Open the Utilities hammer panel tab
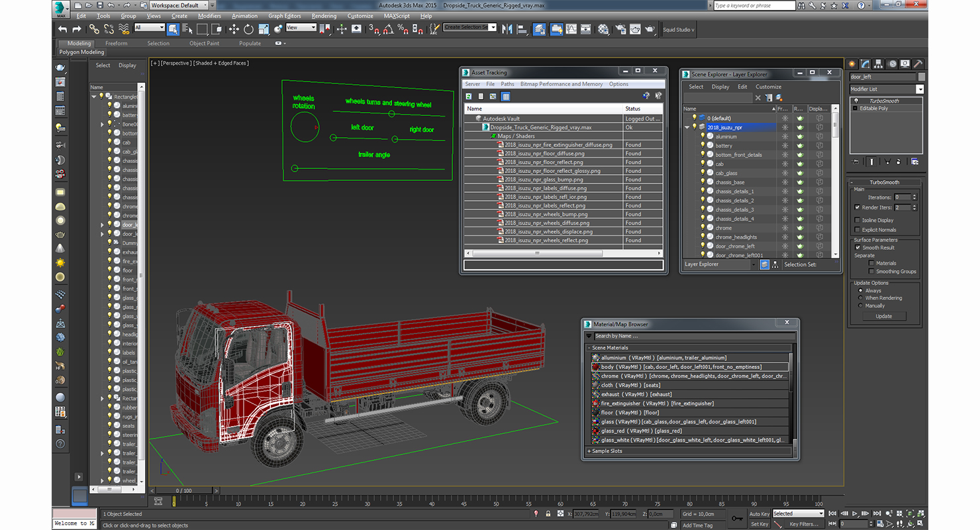The height and width of the screenshot is (530, 980). [918, 64]
